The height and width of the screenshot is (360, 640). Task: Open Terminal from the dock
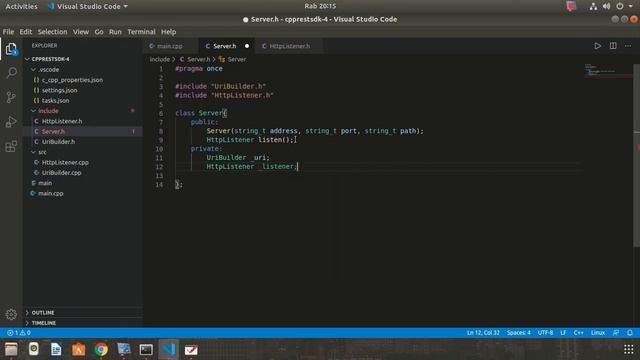pos(146,349)
